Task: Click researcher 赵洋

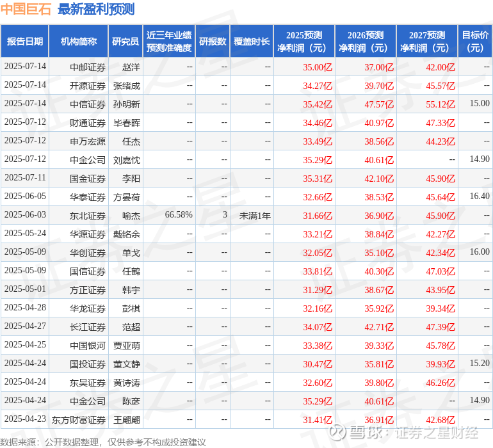Action: coord(131,67)
